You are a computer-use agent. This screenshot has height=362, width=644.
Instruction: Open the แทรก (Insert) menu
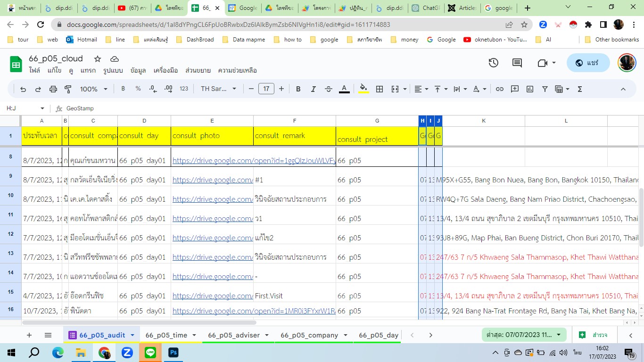[88, 71]
